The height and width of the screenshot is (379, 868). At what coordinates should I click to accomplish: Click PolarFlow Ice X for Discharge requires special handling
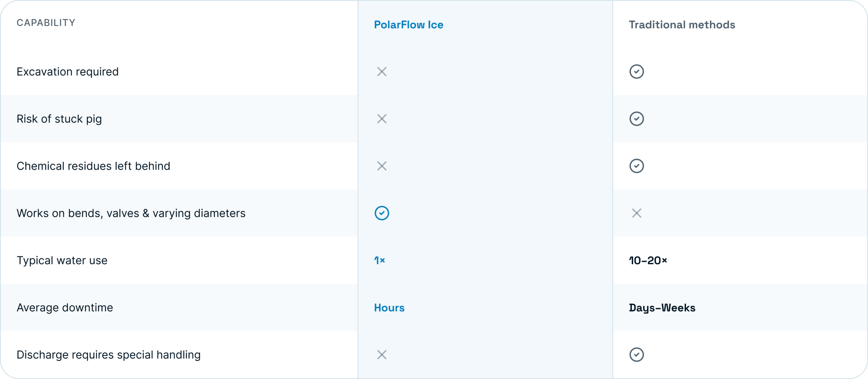382,355
